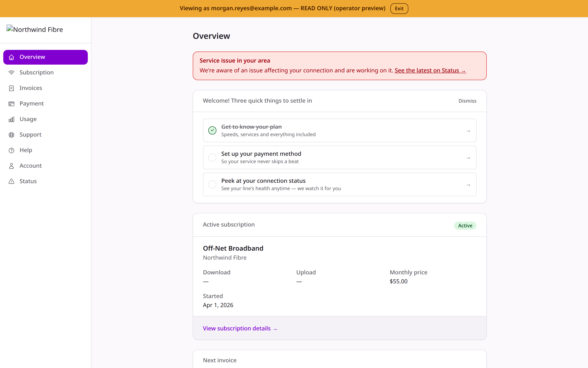Click the Viewing as morgan.reyes banner text

click(282, 8)
